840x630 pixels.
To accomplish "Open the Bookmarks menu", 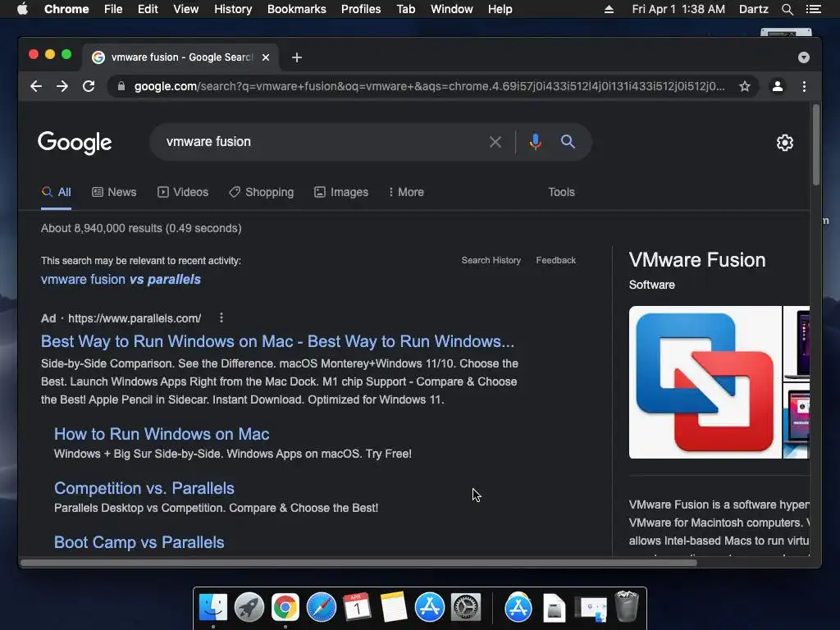I will coord(297,9).
